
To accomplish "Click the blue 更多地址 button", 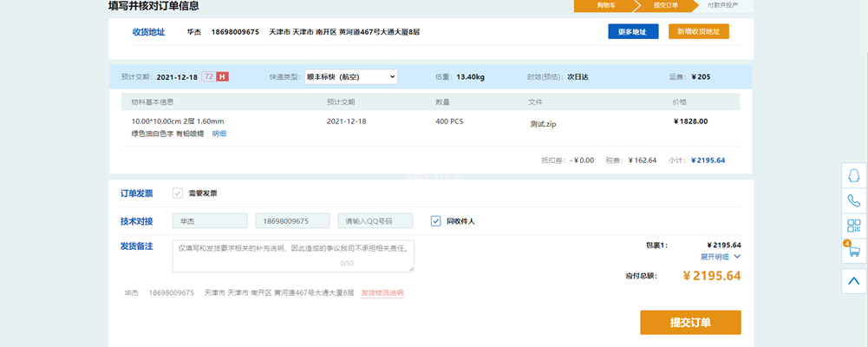I will point(632,32).
